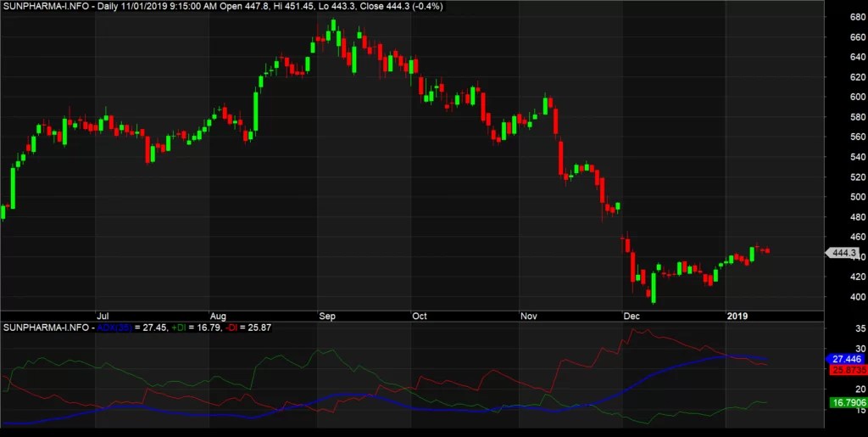Click the green 16.7906 +DI value tag
The width and height of the screenshot is (868, 437).
[x=848, y=403]
